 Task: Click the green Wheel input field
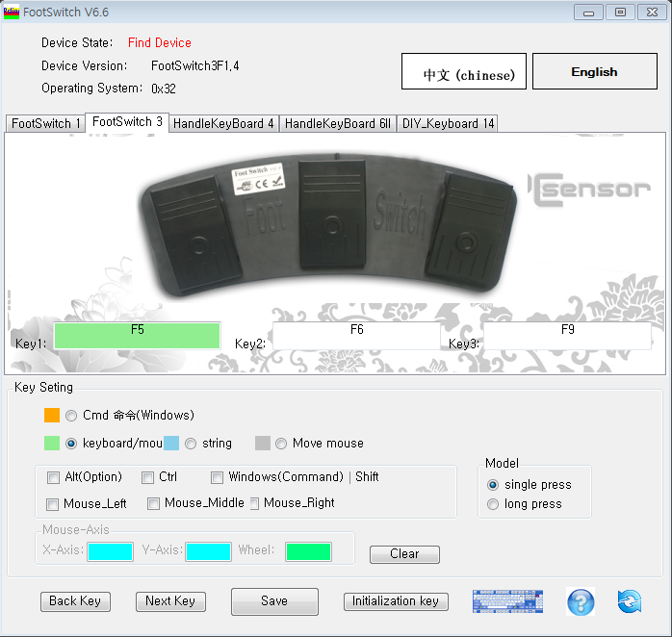pyautogui.click(x=309, y=551)
